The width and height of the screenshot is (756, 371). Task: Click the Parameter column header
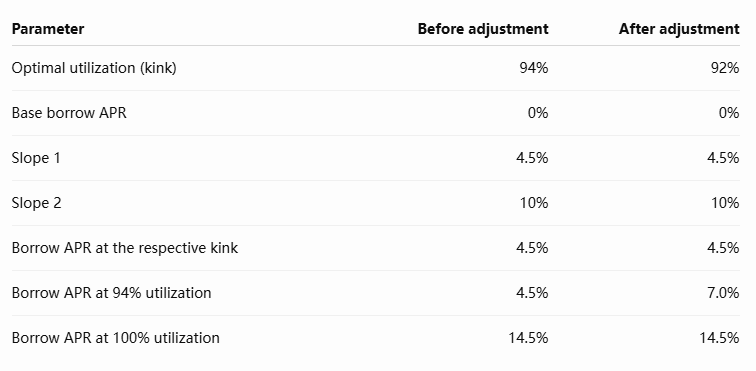point(48,29)
